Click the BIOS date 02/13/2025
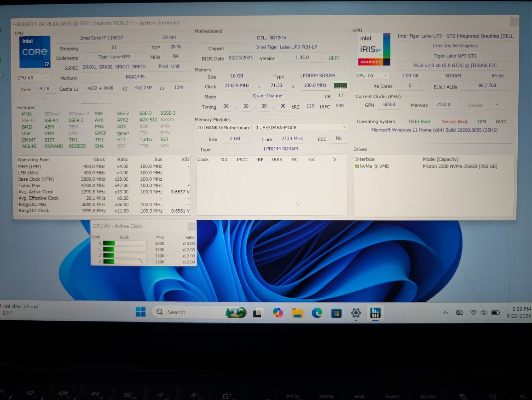 (241, 58)
